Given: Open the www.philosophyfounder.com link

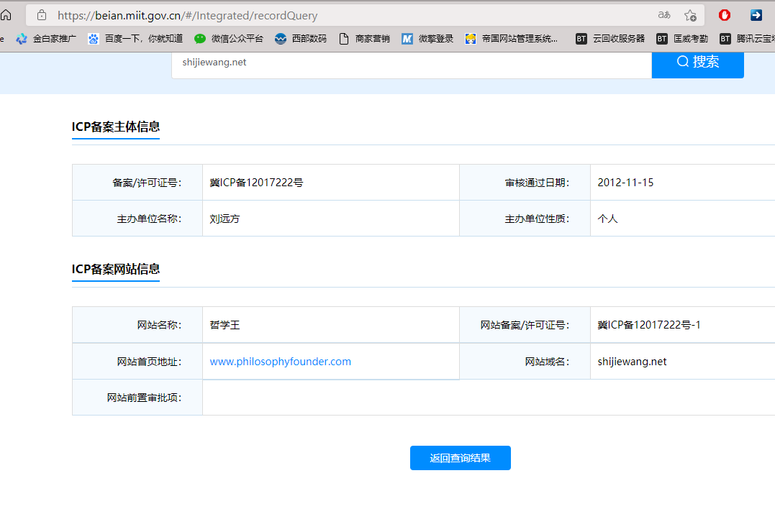Looking at the screenshot, I should [x=280, y=362].
